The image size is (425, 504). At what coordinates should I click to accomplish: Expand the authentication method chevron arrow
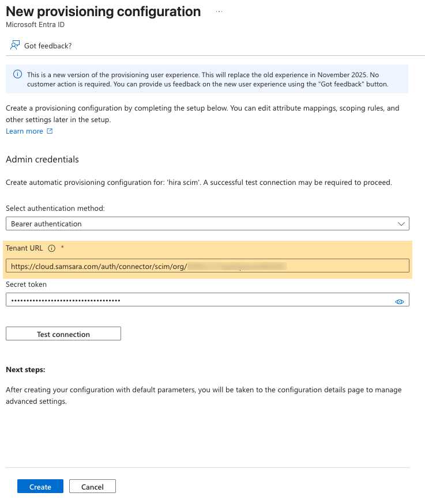402,223
